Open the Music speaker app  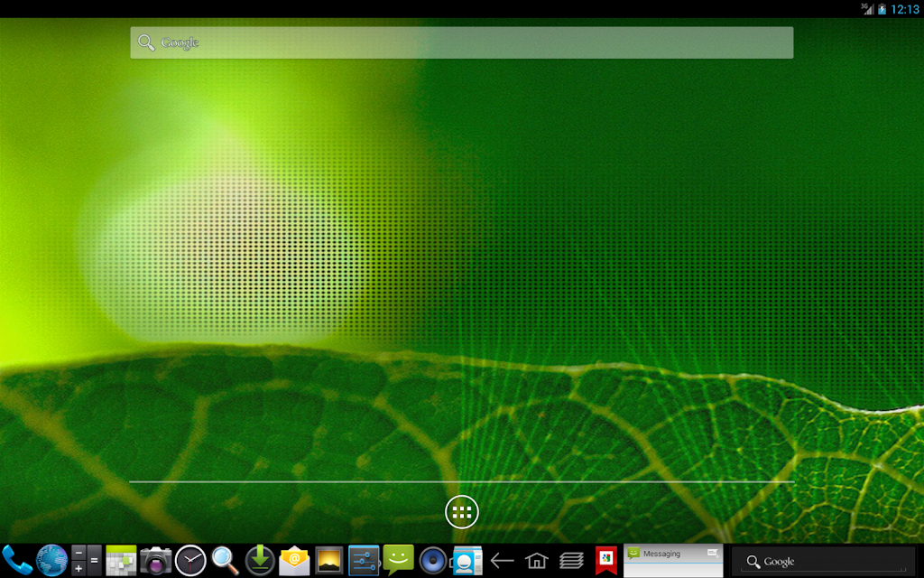pos(433,560)
